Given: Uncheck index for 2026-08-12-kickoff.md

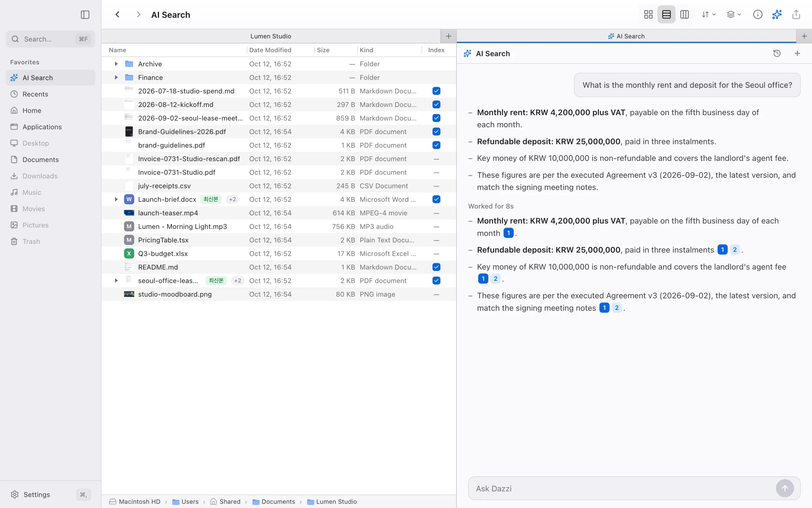Looking at the screenshot, I should pyautogui.click(x=436, y=104).
